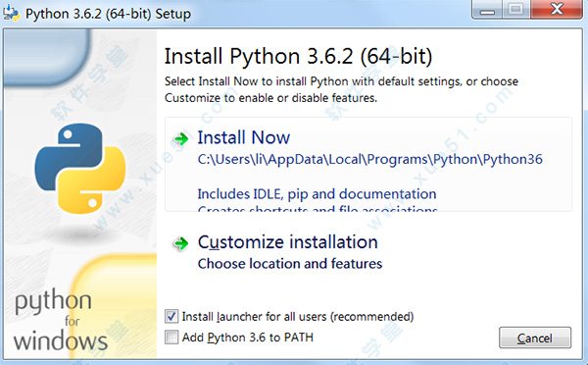Click 'python for windows' branding text

pyautogui.click(x=60, y=320)
